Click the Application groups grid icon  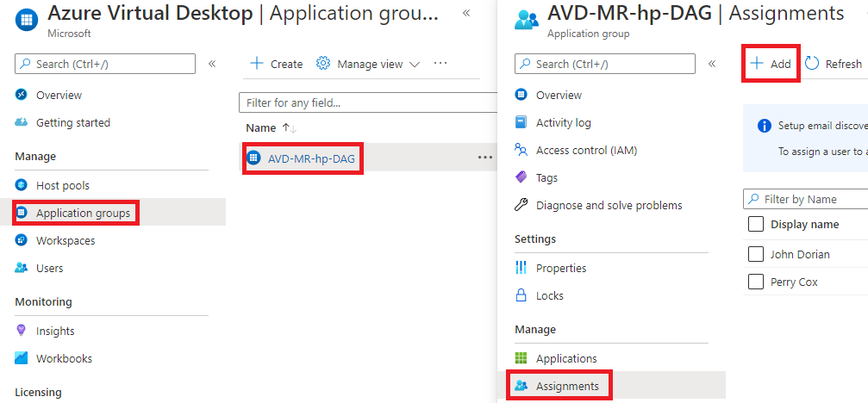click(21, 213)
